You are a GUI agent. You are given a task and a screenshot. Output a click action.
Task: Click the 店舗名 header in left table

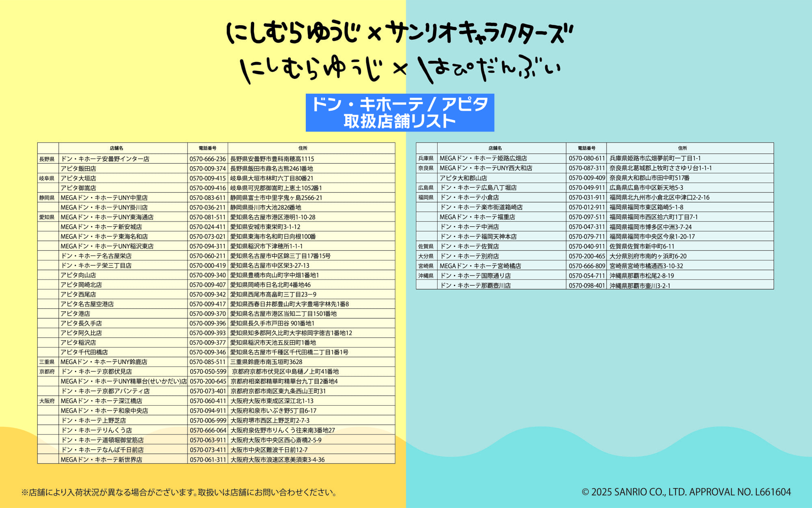click(x=117, y=148)
